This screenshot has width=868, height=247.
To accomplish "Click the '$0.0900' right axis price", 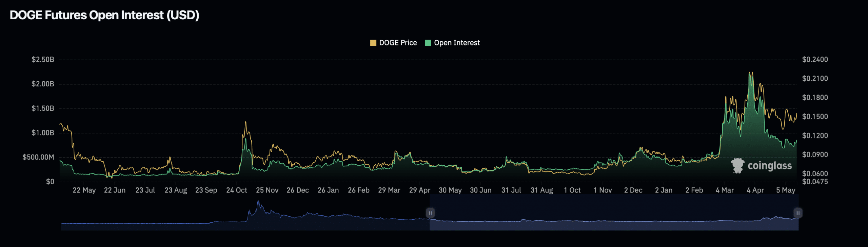I will (815, 155).
